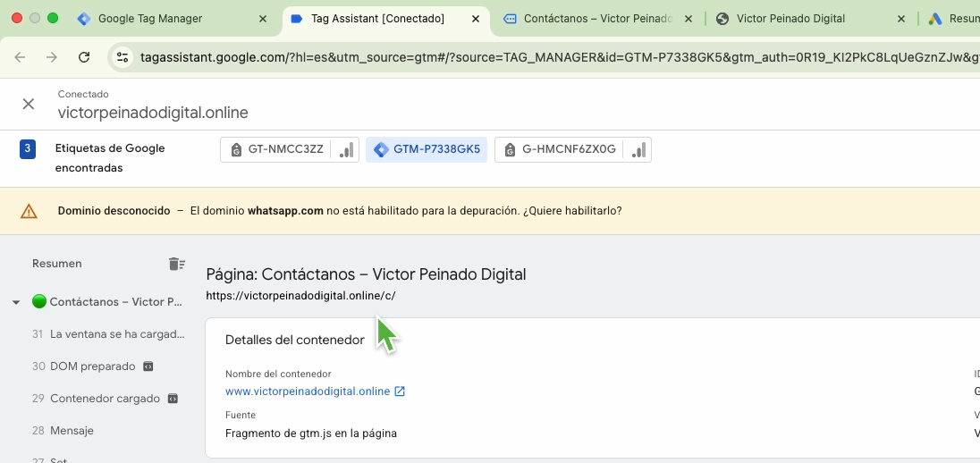Click the Dominio desconocido warning triangle icon
980x463 pixels.
pos(29,211)
